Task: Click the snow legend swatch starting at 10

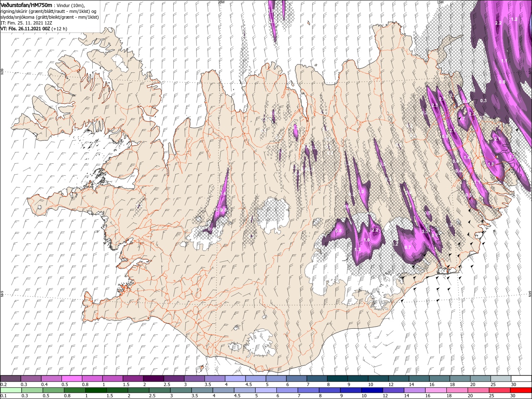Action: [377, 379]
